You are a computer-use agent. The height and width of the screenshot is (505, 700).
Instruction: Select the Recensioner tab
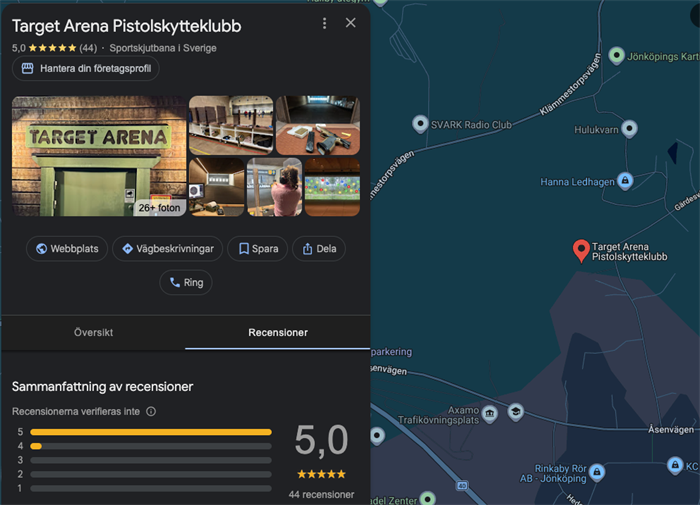click(x=278, y=332)
